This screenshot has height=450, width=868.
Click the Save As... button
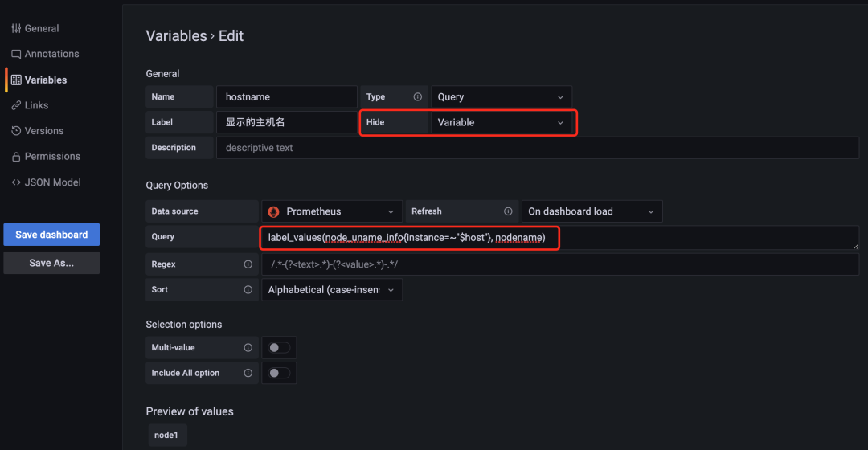click(x=51, y=263)
